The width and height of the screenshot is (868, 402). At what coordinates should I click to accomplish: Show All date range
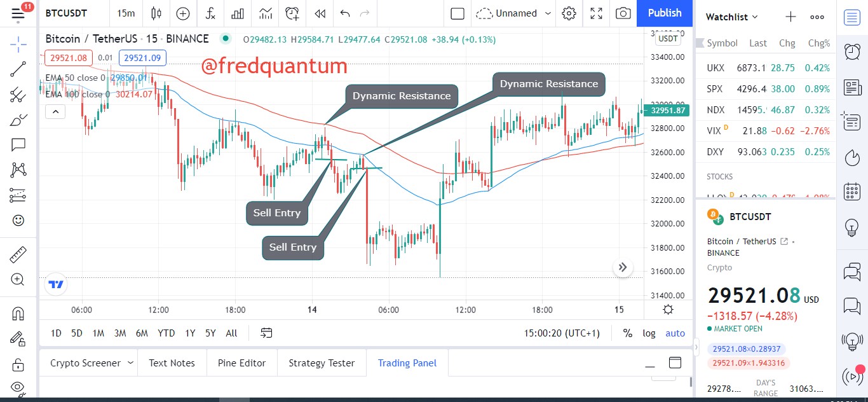pos(231,333)
